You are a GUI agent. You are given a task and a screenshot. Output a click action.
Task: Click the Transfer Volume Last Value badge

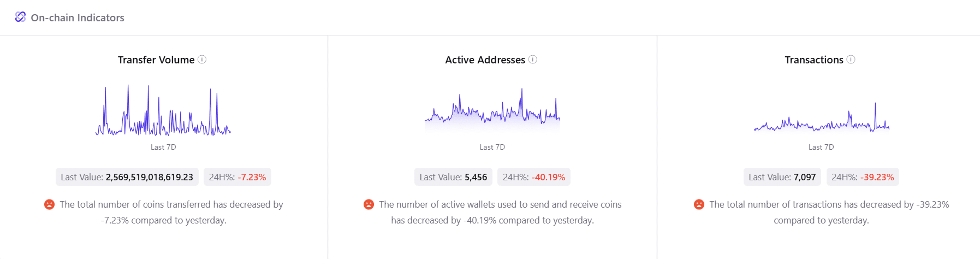[x=127, y=177]
